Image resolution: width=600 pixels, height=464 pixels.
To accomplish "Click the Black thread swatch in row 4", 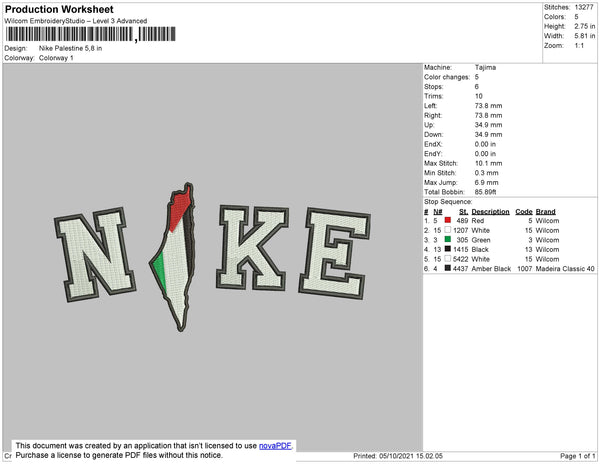I will [x=448, y=249].
